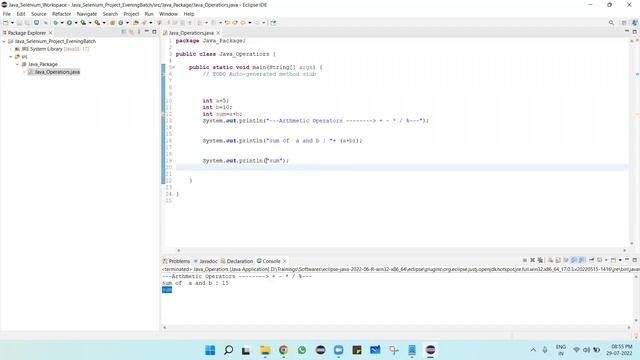Collapse the Java_Package node

pos(18,64)
